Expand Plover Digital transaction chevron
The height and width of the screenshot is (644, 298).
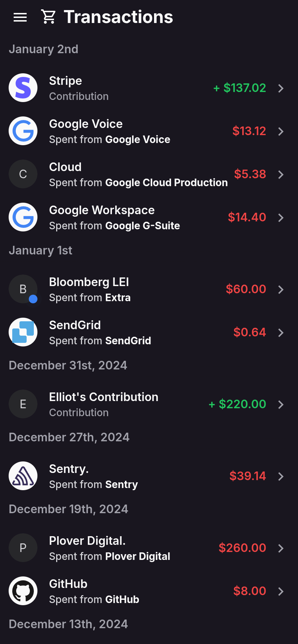[x=281, y=548]
